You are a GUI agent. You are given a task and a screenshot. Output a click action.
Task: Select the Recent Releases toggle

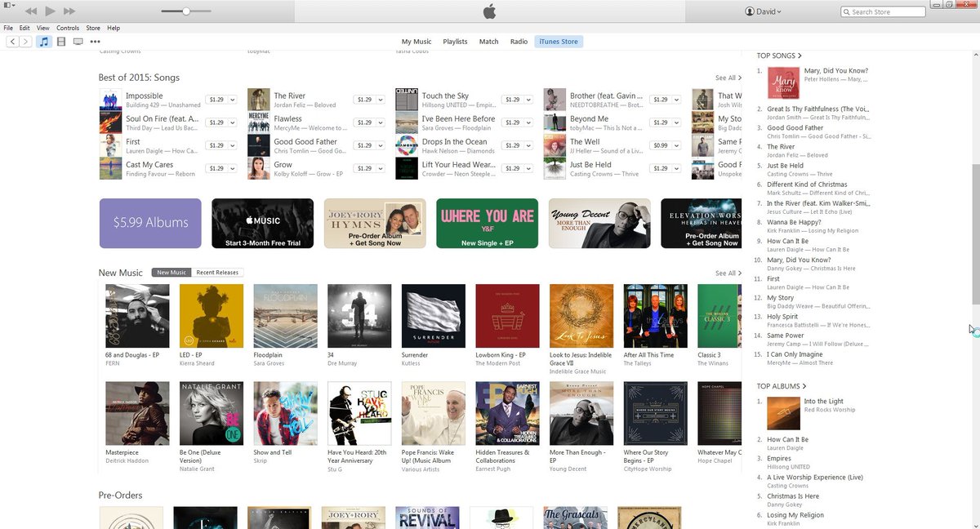(x=217, y=273)
